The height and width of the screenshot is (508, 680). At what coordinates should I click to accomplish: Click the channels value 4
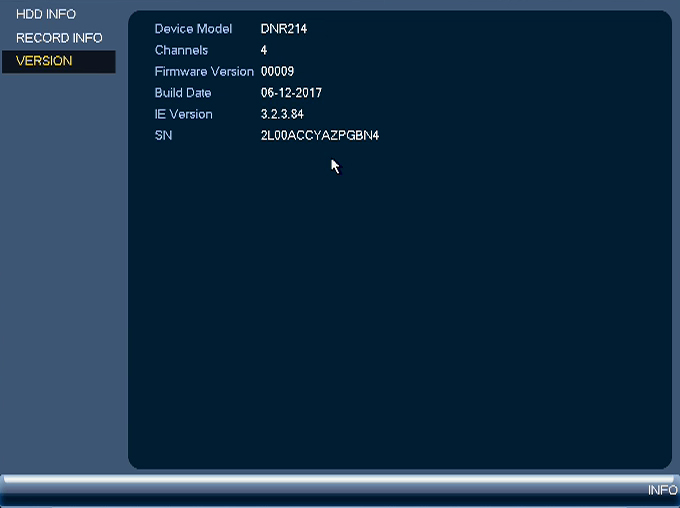pos(264,50)
